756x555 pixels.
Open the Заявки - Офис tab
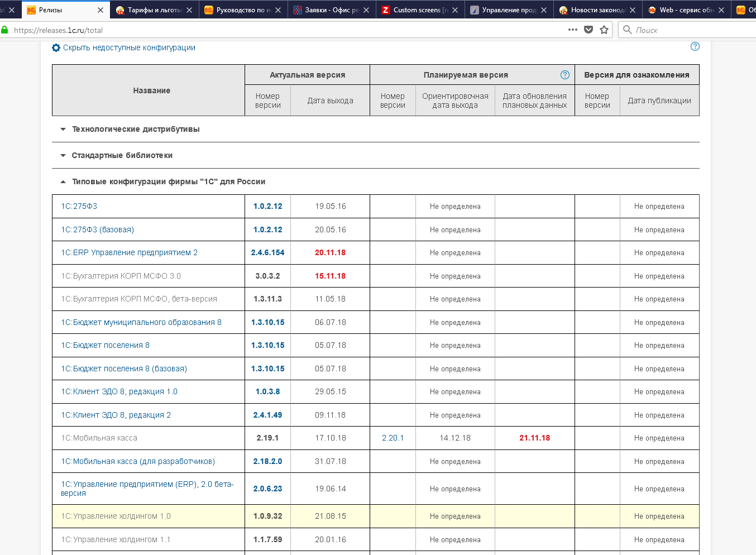point(332,10)
